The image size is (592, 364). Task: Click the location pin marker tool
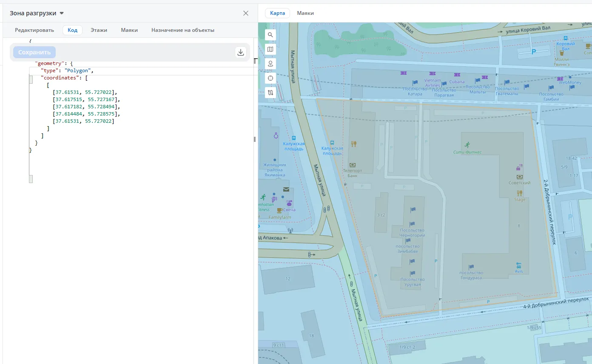[270, 64]
